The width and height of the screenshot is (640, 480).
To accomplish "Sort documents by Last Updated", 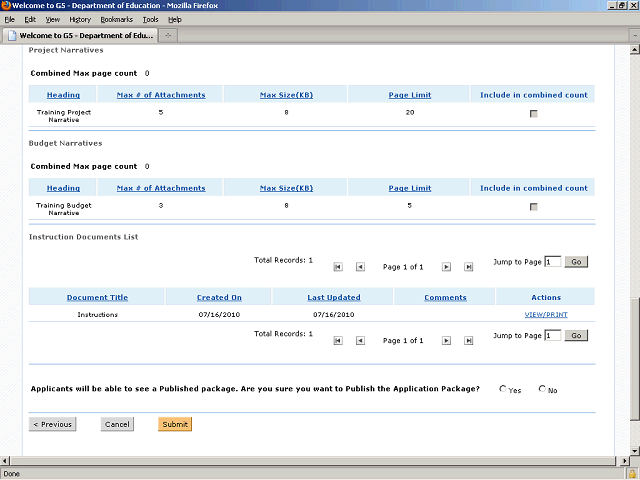I will point(334,298).
